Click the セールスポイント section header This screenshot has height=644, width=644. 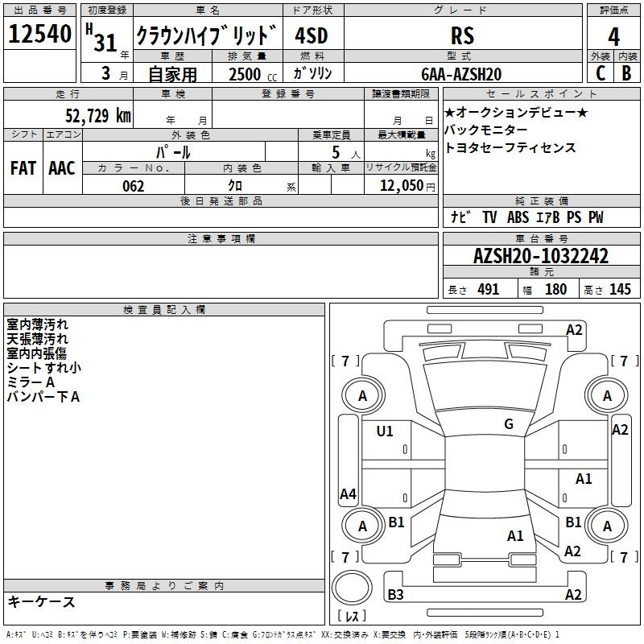(x=541, y=93)
